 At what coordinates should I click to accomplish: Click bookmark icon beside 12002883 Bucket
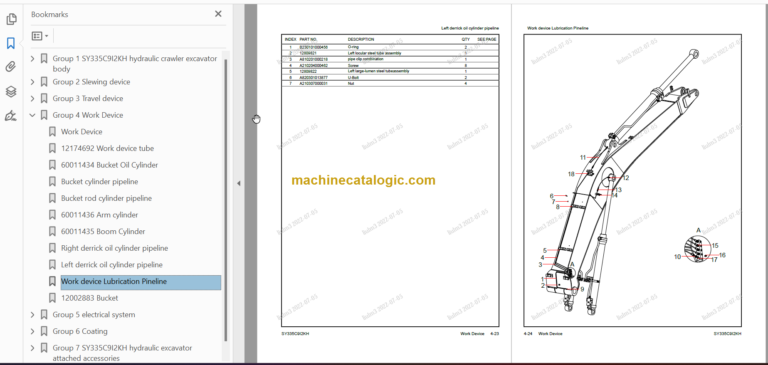[x=52, y=298]
